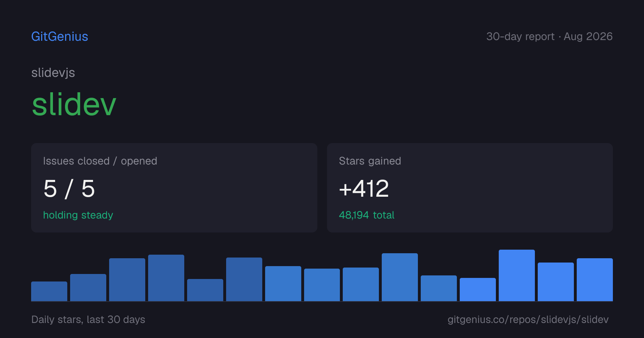This screenshot has width=644, height=338.
Task: Click the 'holding steady' status text
Action: click(78, 215)
